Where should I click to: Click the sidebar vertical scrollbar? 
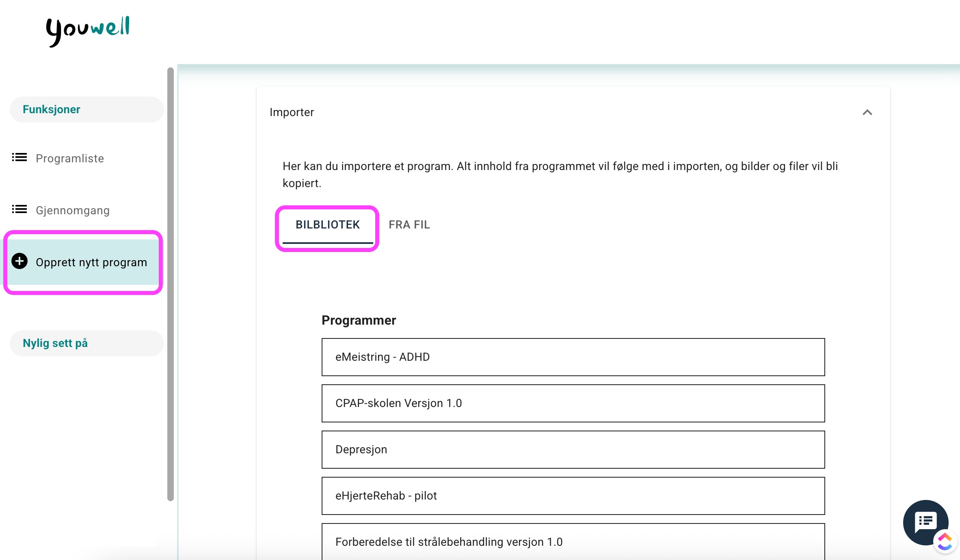tap(171, 284)
